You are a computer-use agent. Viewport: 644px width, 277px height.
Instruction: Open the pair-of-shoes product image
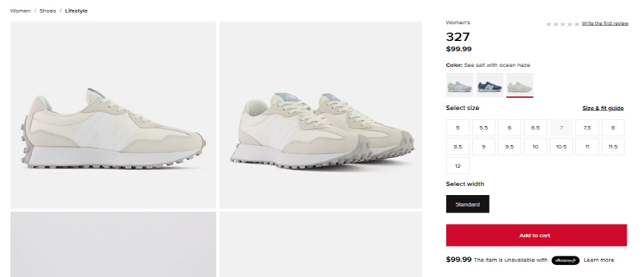pos(320,115)
